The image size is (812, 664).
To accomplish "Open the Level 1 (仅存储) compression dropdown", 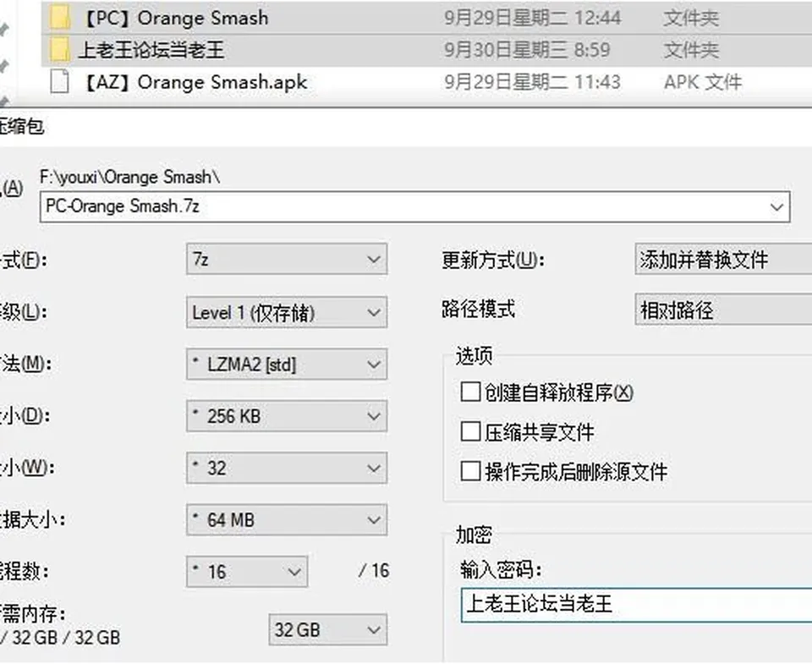I will (x=287, y=312).
